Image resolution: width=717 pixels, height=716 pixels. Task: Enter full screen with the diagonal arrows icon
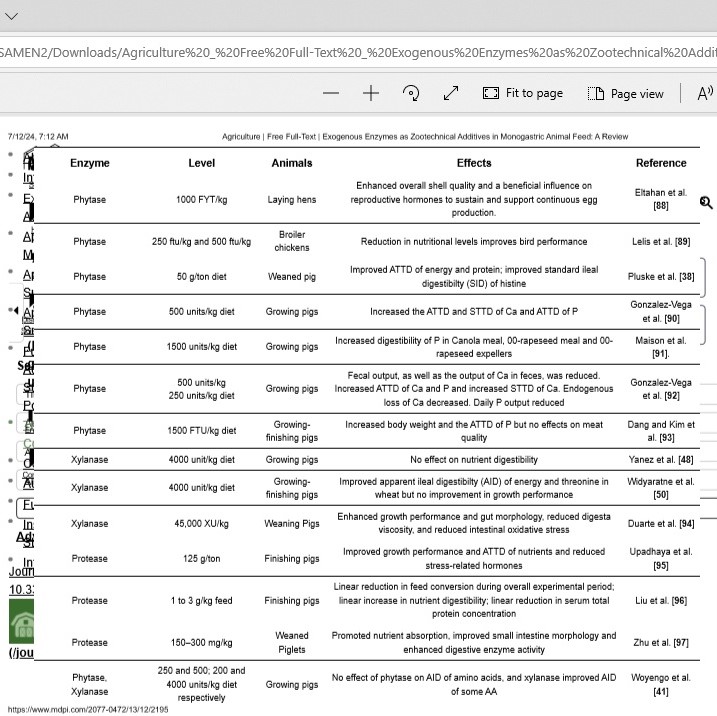[x=451, y=93]
